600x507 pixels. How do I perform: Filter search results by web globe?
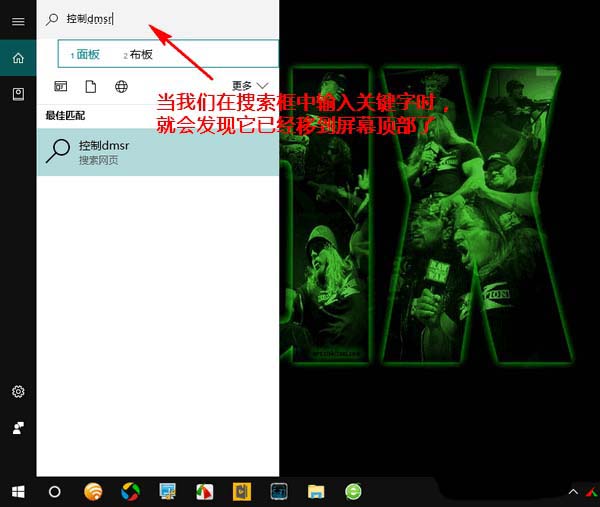121,87
